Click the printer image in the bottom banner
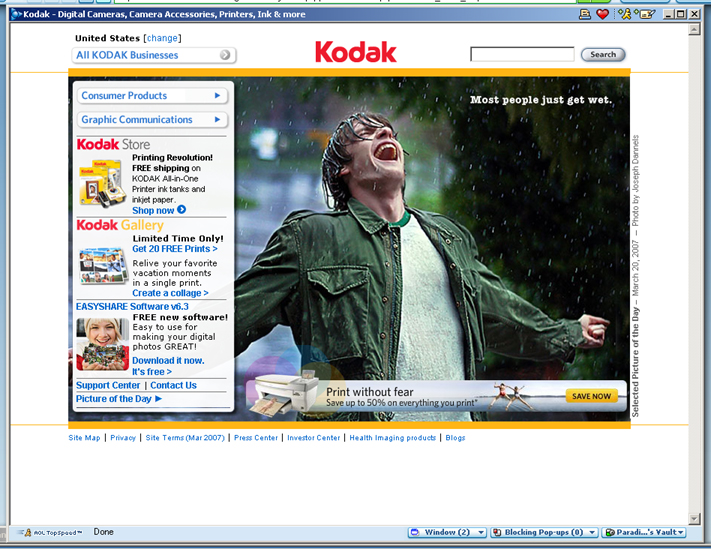 (287, 394)
